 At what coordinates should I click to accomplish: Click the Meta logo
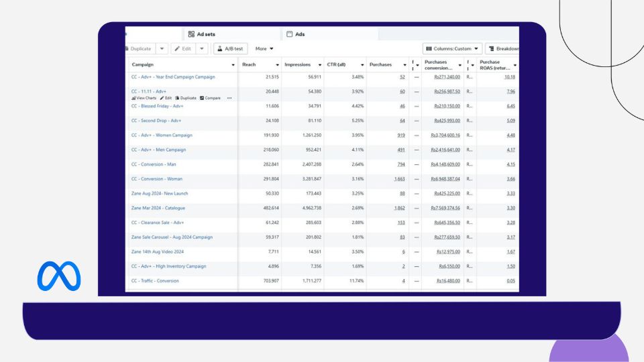click(x=58, y=276)
